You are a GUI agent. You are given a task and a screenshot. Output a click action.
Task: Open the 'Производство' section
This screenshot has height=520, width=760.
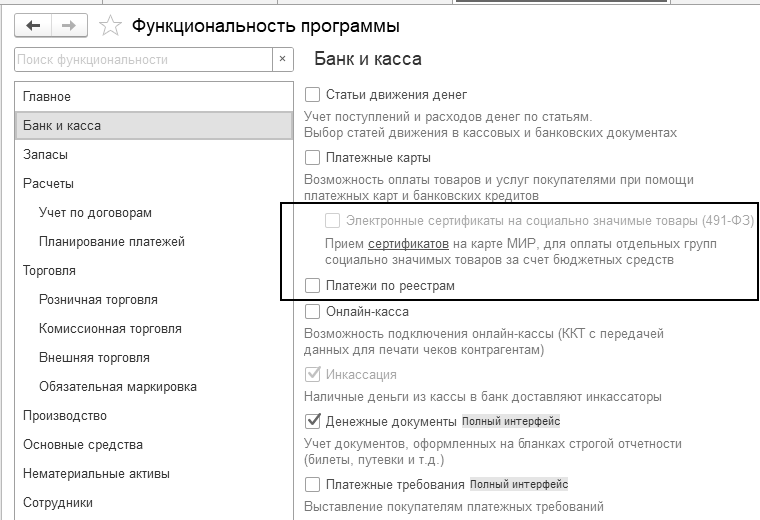coord(154,416)
